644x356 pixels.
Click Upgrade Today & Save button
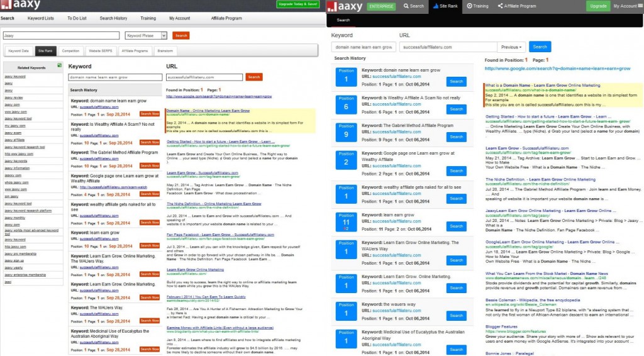297,4
